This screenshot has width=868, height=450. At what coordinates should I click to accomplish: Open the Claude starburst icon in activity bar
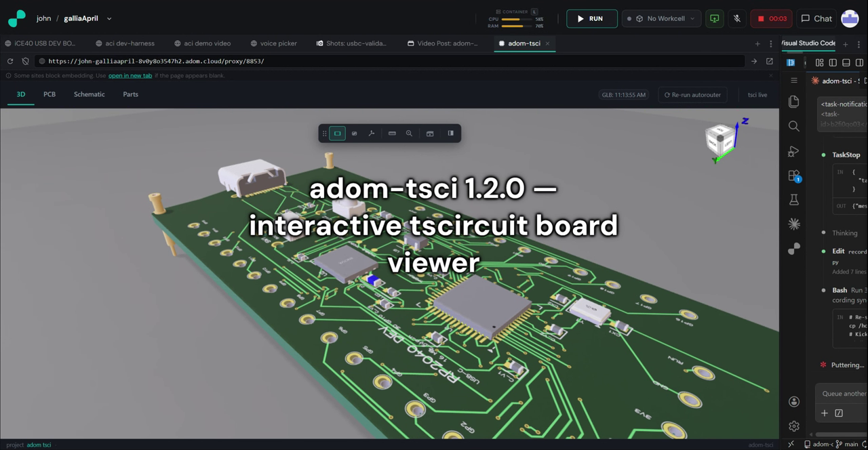794,224
